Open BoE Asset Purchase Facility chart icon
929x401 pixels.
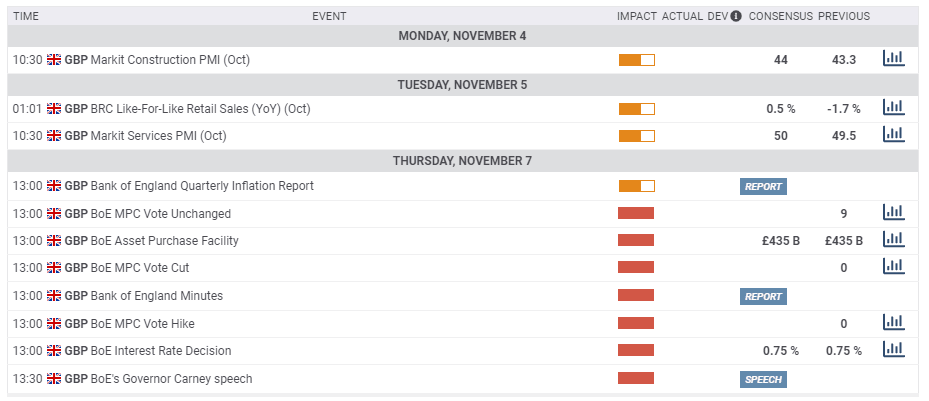point(893,240)
